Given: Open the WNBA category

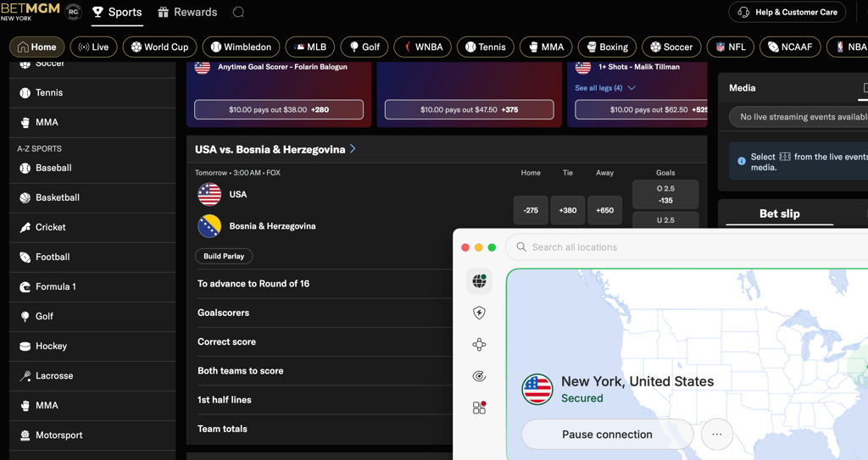Looking at the screenshot, I should coord(422,47).
